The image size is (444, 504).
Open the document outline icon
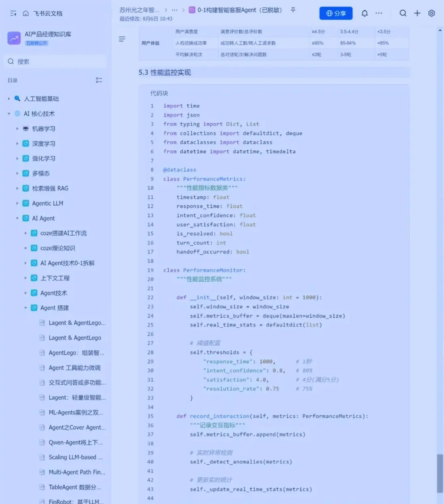(122, 39)
